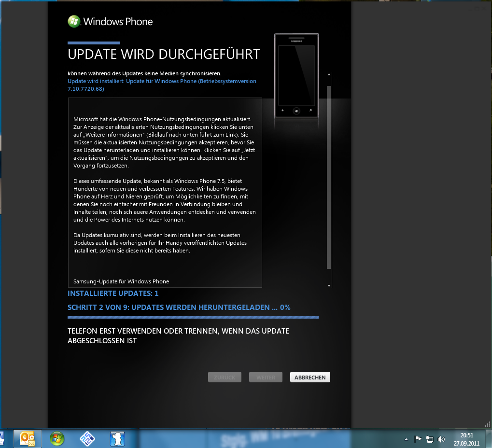This screenshot has width=492, height=448.
Task: Click the vertical scrollbar thumb
Action: (x=329, y=177)
